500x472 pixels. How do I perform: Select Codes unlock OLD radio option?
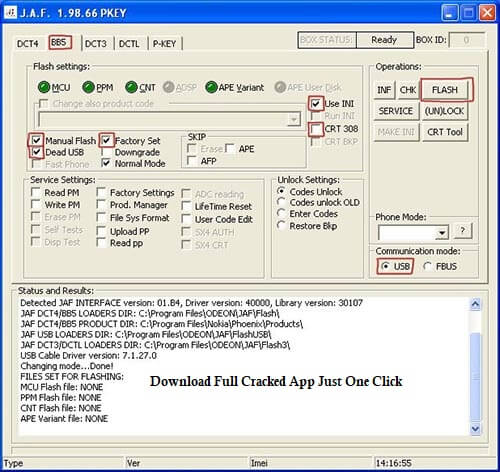(281, 202)
